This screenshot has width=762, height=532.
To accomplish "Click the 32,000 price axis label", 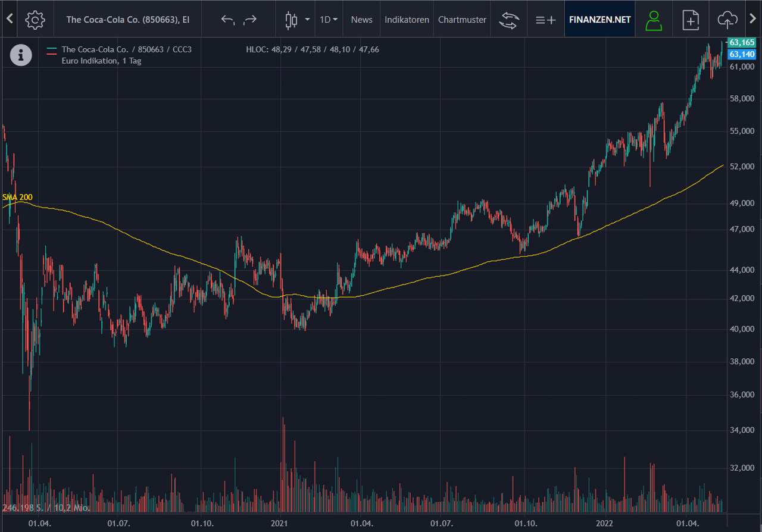I will click(x=742, y=468).
